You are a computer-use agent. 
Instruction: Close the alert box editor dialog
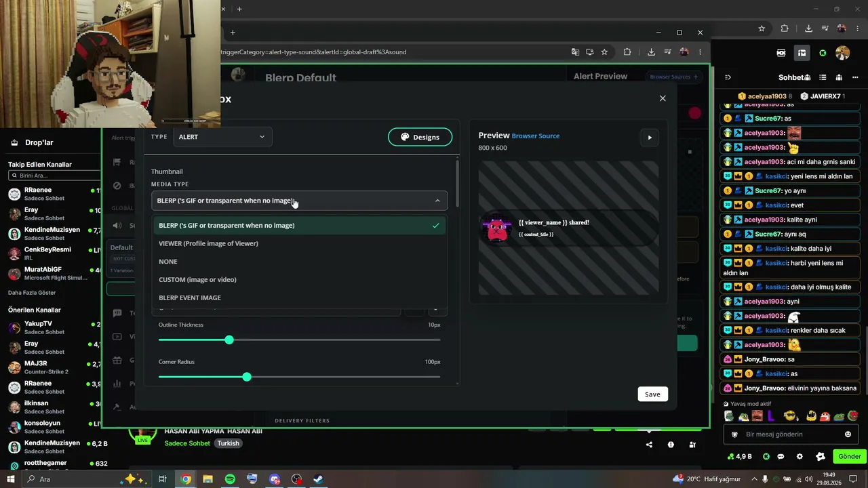[663, 98]
